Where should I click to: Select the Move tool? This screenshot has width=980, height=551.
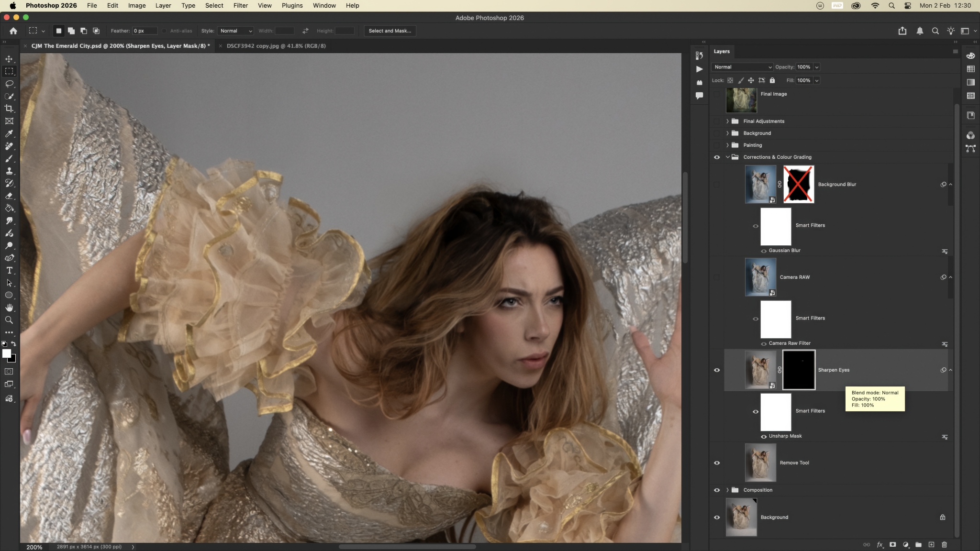[x=9, y=59]
